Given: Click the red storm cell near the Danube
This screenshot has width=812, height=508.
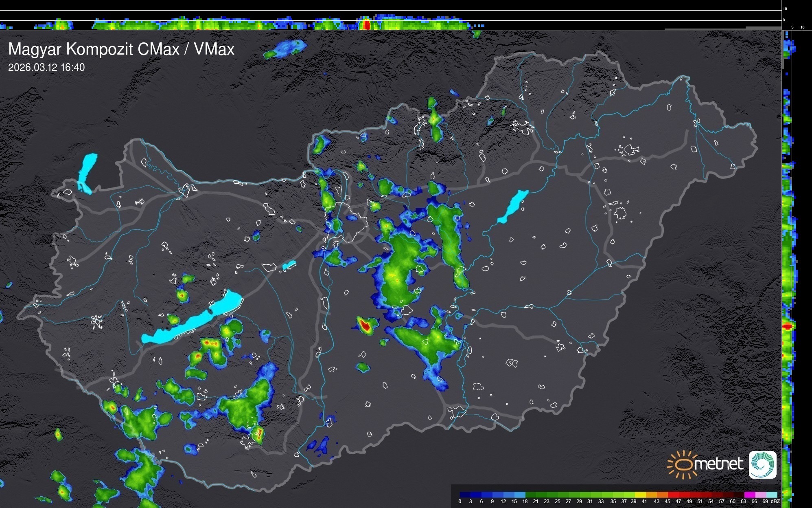Looking at the screenshot, I should (x=365, y=325).
